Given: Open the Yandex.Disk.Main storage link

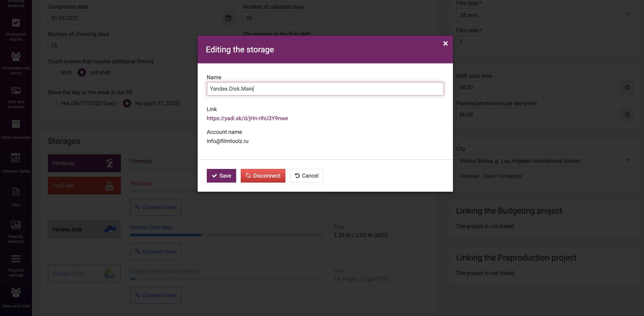Looking at the screenshot, I should (x=152, y=227).
